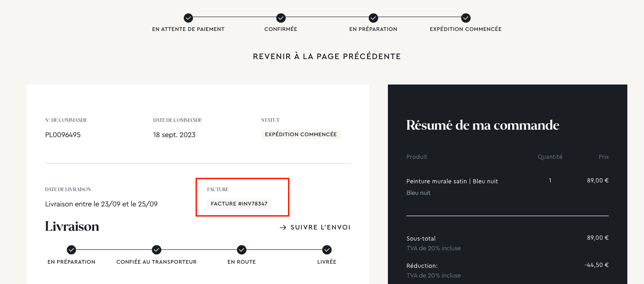The height and width of the screenshot is (284, 644).
Task: Click the top 'En préparation' checkmark icon
Action: coord(373,18)
